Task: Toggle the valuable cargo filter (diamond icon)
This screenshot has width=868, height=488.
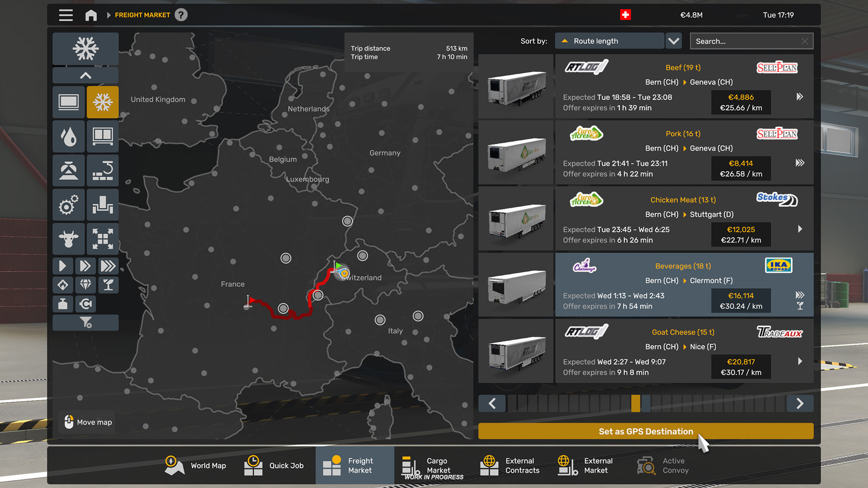Action: point(85,285)
